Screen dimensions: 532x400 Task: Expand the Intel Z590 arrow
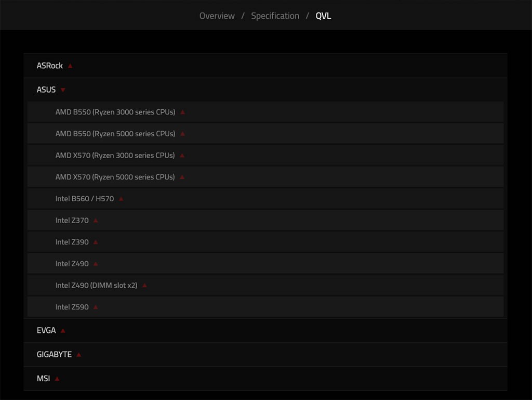(96, 307)
